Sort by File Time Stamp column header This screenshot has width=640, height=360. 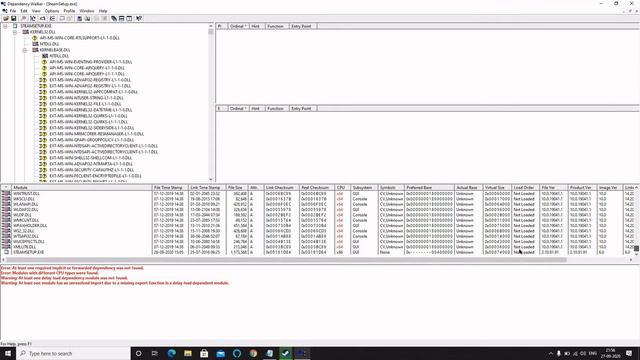[170, 188]
